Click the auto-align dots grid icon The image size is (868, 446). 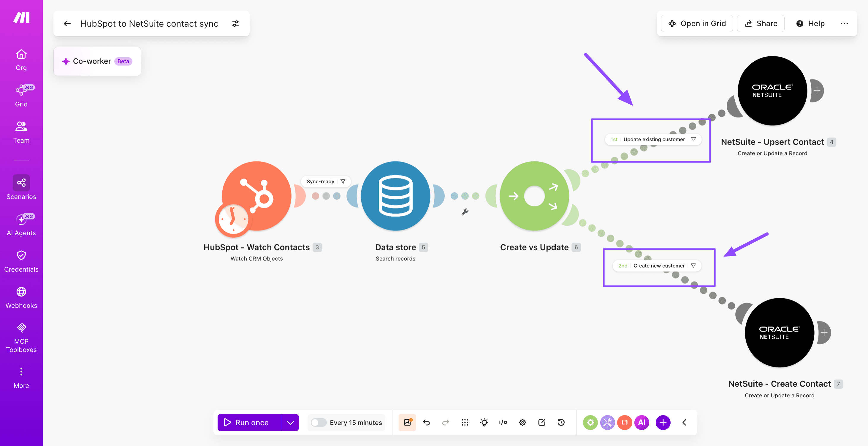click(465, 423)
